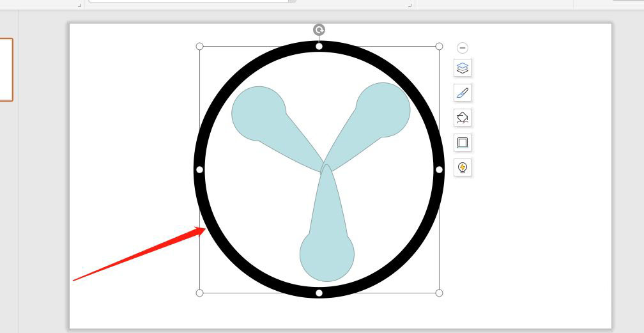Click the bottom-right corner sizing handle
644x333 pixels.
[439, 293]
